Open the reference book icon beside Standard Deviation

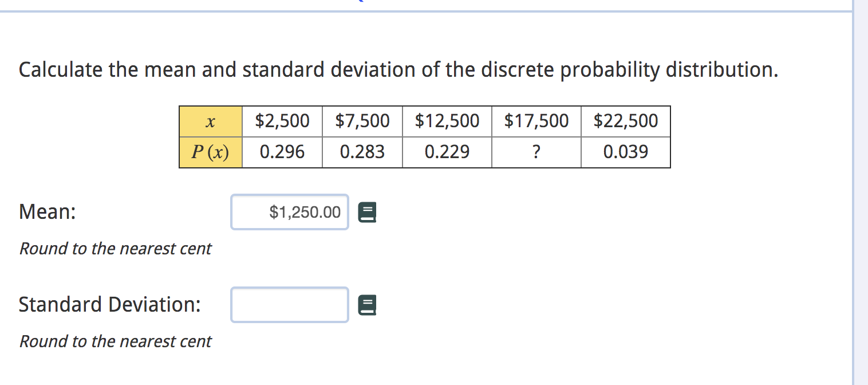pos(367,305)
